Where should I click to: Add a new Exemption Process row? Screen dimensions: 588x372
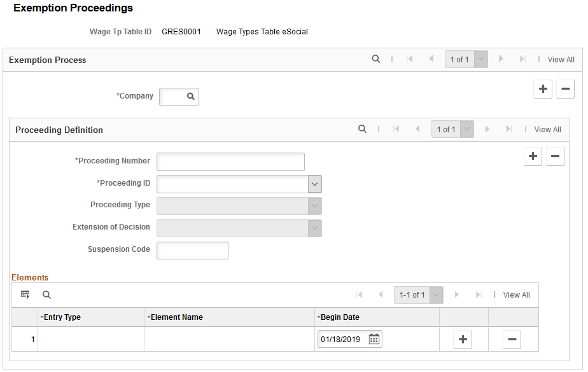[x=543, y=89]
